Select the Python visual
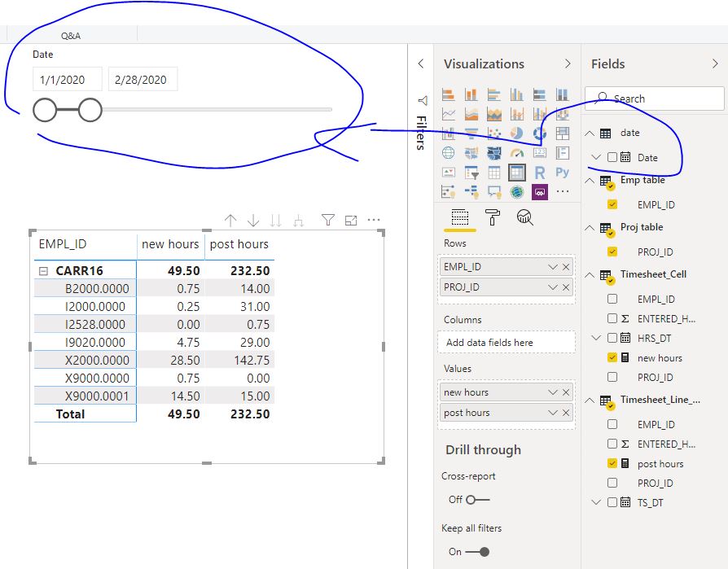 [562, 173]
